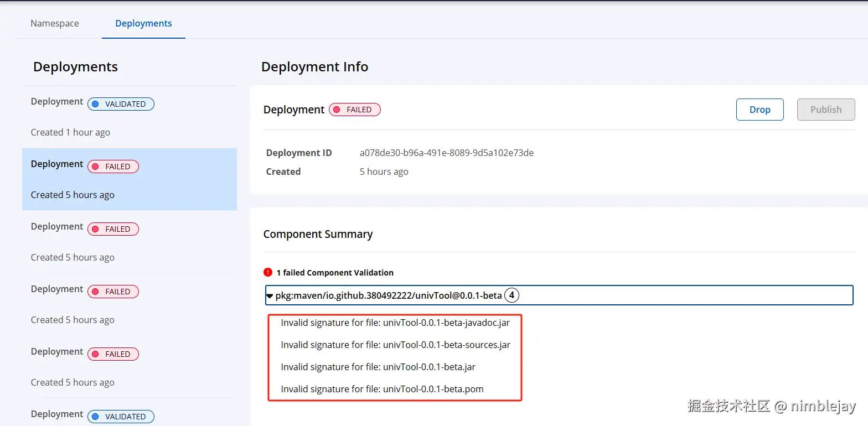Select the Deployments tab

coord(143,23)
